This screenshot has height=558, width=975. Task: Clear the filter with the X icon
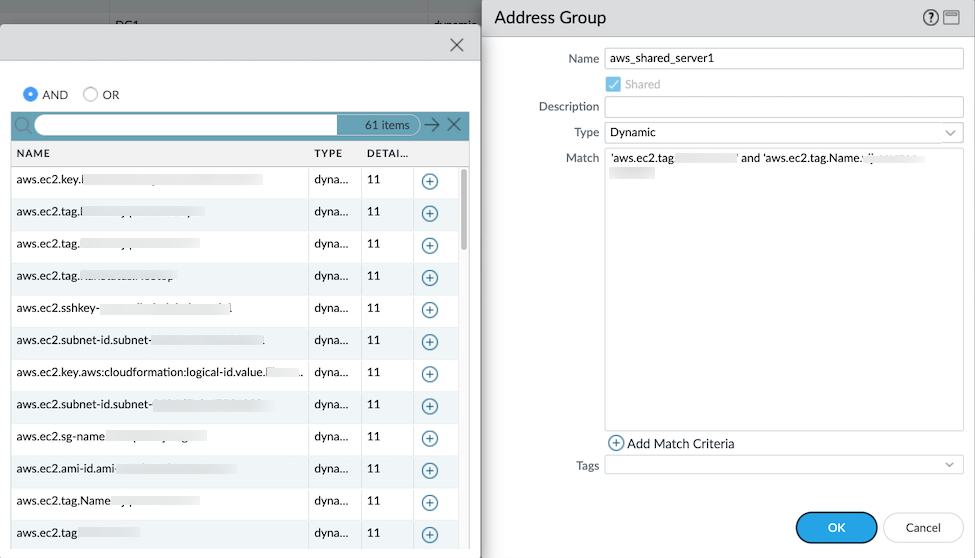coord(454,125)
